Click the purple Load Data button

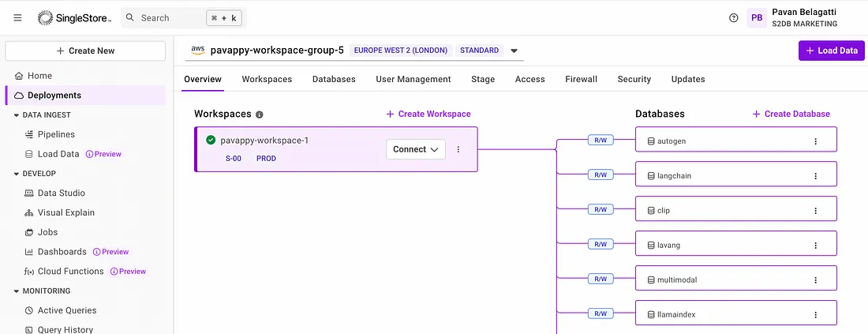coord(832,51)
